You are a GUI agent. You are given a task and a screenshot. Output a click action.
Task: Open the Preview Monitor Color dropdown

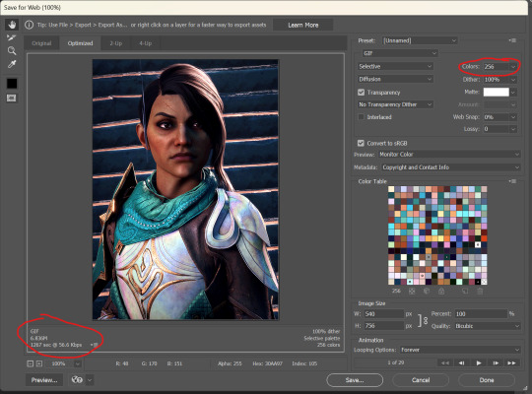click(449, 155)
